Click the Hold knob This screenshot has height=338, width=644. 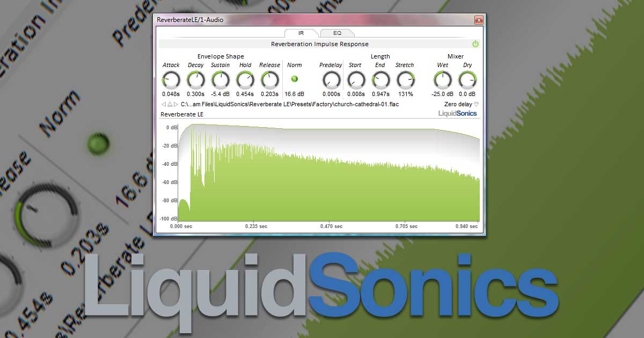tap(245, 80)
